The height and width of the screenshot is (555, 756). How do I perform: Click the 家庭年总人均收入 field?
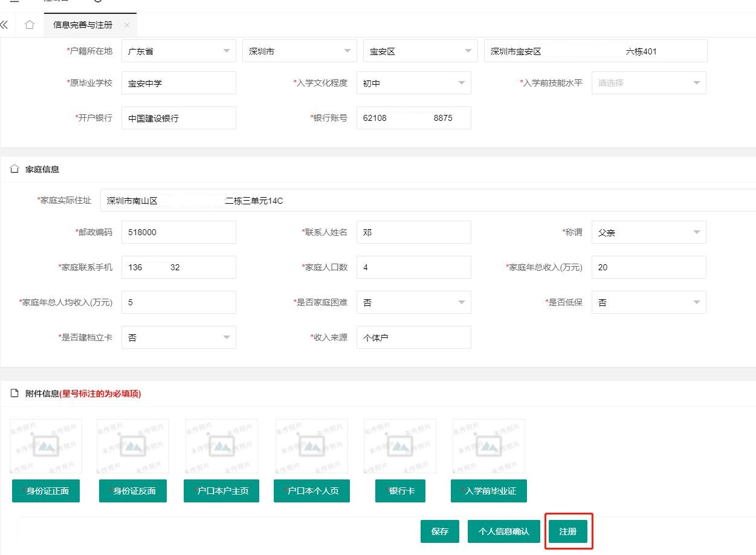[x=179, y=302]
